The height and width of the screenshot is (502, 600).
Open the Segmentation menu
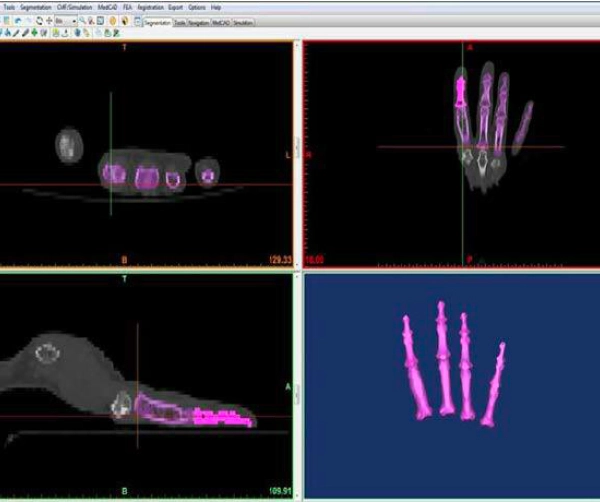[x=34, y=7]
